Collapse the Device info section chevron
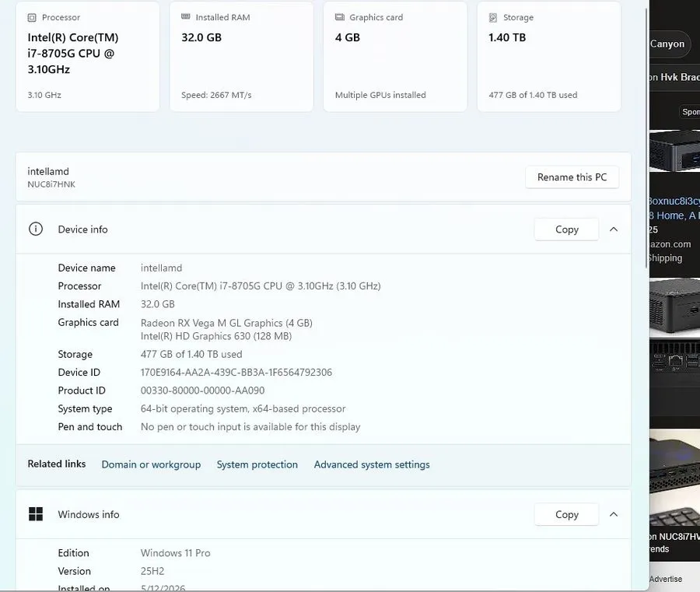 click(x=614, y=229)
